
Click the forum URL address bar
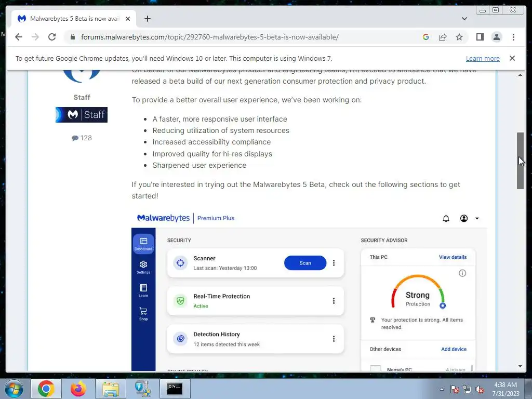click(210, 37)
